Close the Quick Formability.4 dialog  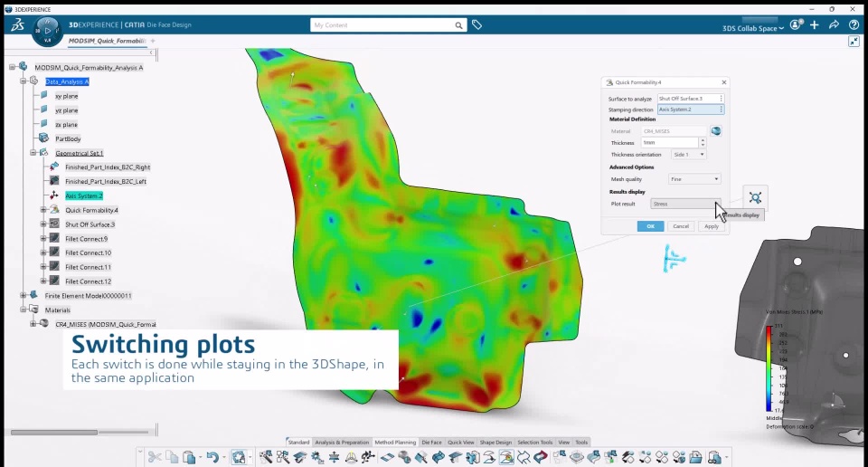(723, 82)
